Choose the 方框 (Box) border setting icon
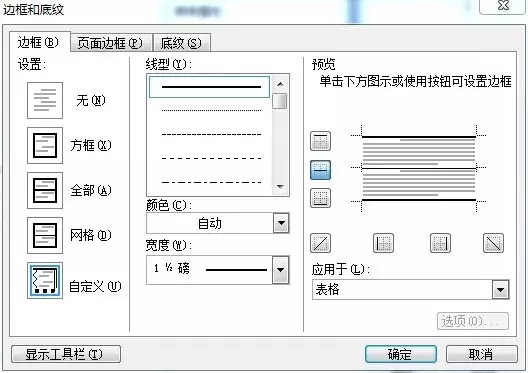The image size is (528, 373). pos(45,145)
